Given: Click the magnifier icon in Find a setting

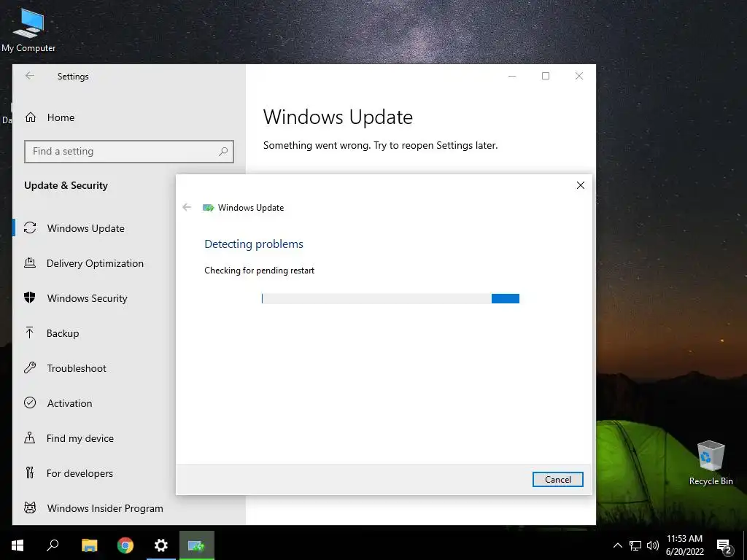Looking at the screenshot, I should pyautogui.click(x=223, y=152).
